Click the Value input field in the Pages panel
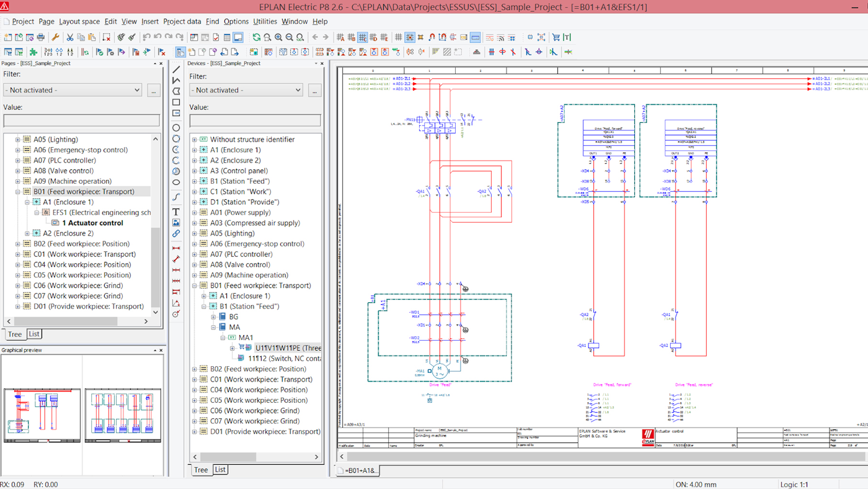The height and width of the screenshot is (489, 868). point(81,120)
